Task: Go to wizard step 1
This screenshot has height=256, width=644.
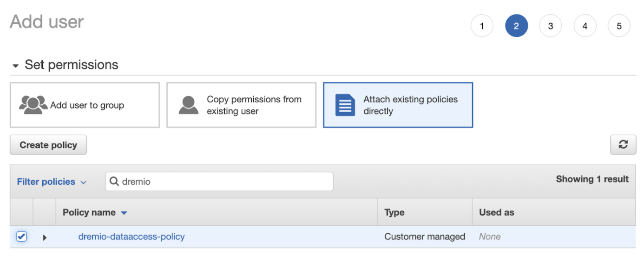Action: (482, 26)
